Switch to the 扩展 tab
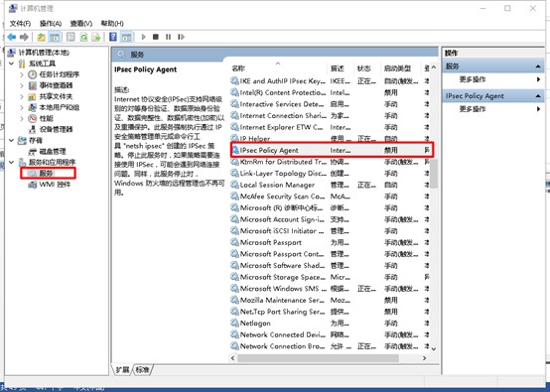Viewport: 550px width, 392px height. point(122,369)
